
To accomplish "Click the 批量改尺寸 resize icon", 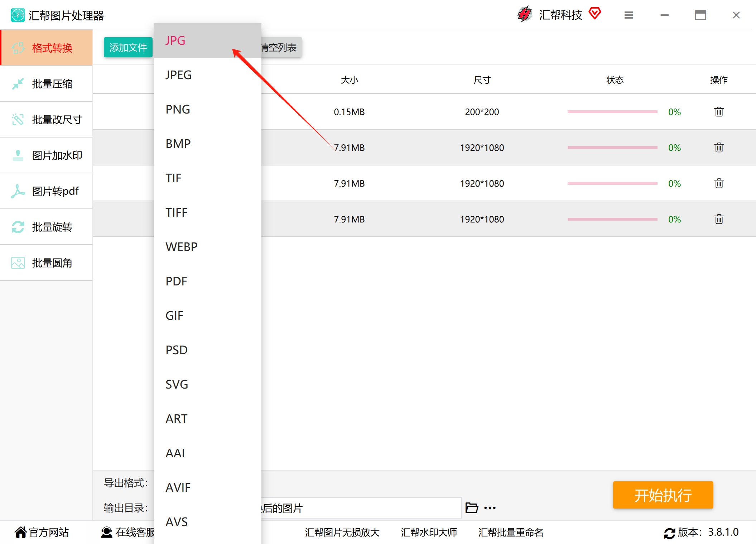I will click(18, 119).
